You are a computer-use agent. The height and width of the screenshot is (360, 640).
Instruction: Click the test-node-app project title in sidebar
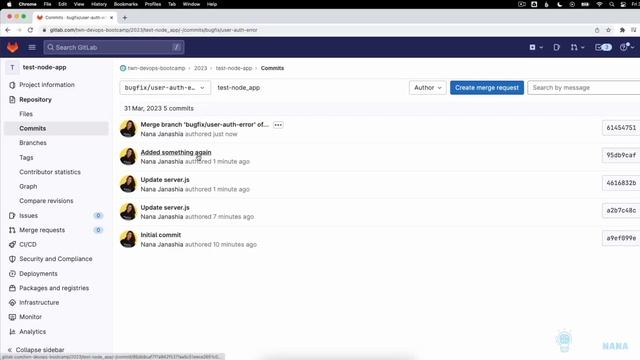pos(44,67)
